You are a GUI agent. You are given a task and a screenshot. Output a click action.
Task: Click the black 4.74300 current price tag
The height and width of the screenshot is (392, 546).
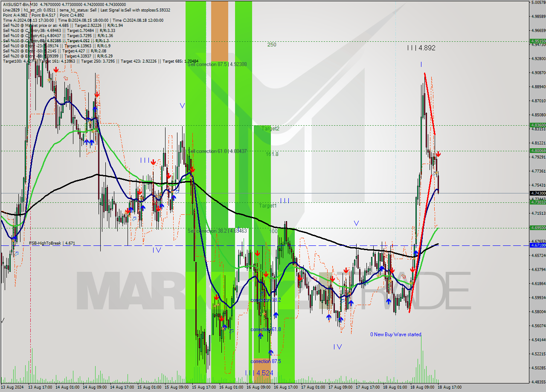coord(537,193)
